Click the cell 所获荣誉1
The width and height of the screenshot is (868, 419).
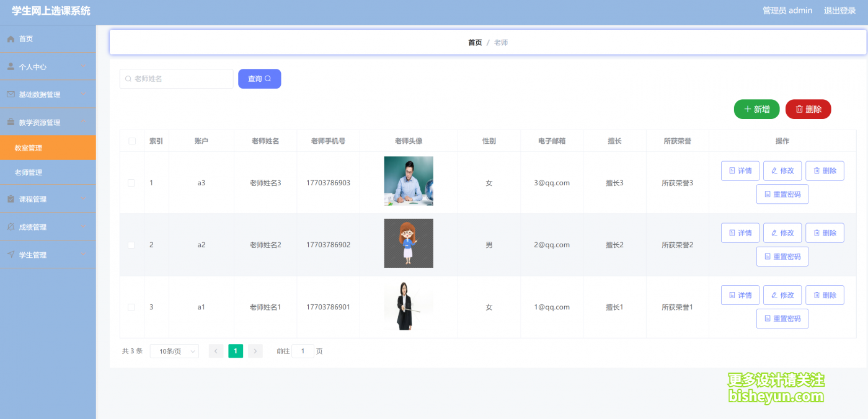coord(677,307)
